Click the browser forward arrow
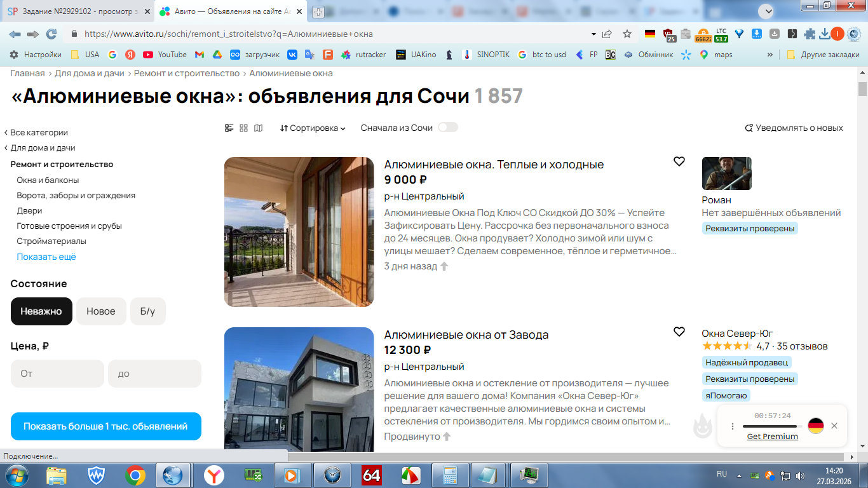The height and width of the screenshot is (488, 868). 33,34
